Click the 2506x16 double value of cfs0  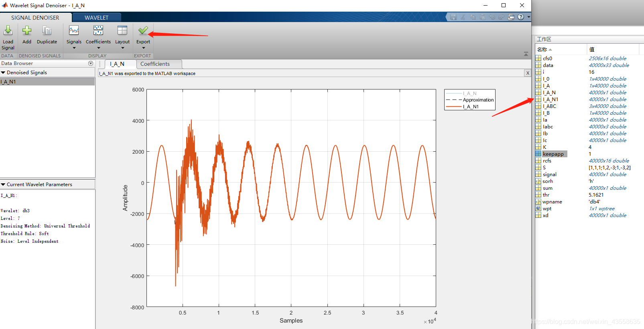pos(607,59)
